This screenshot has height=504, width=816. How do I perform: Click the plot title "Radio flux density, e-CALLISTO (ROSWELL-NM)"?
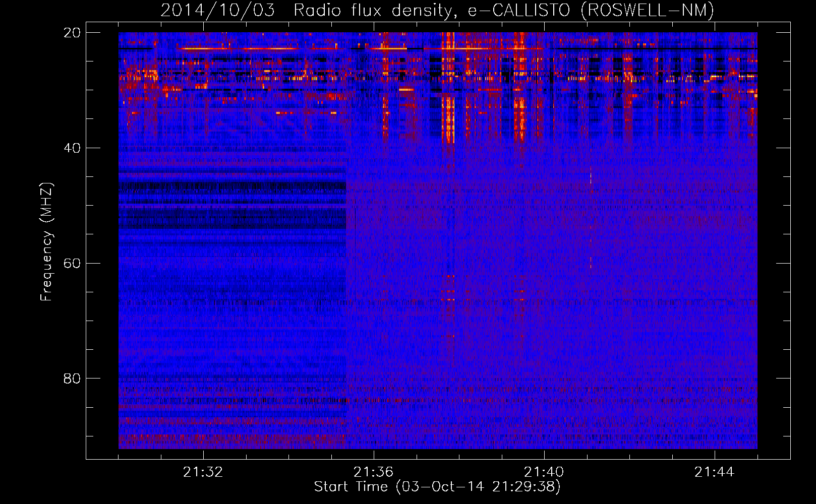[504, 10]
